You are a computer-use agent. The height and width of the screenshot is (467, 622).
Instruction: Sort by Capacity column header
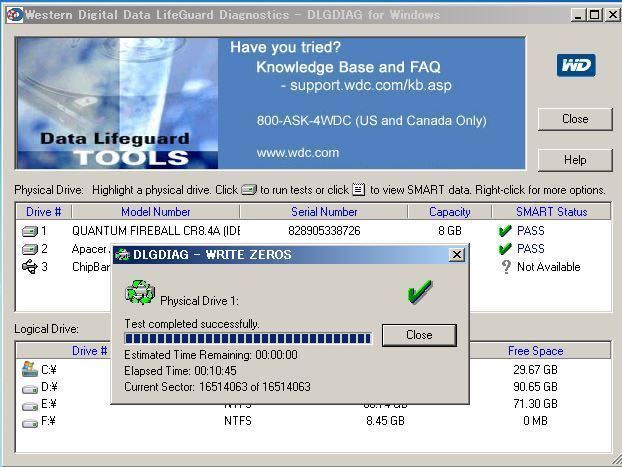(449, 212)
